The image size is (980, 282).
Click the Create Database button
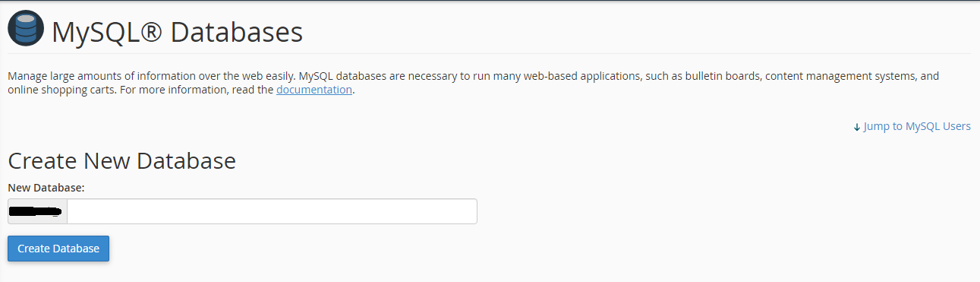[58, 249]
